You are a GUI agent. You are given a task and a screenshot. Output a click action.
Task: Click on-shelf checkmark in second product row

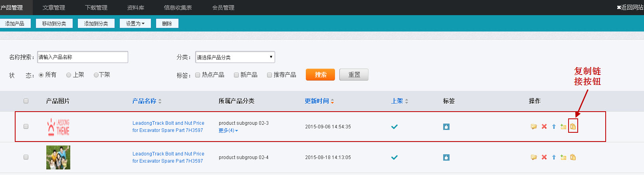click(x=394, y=157)
